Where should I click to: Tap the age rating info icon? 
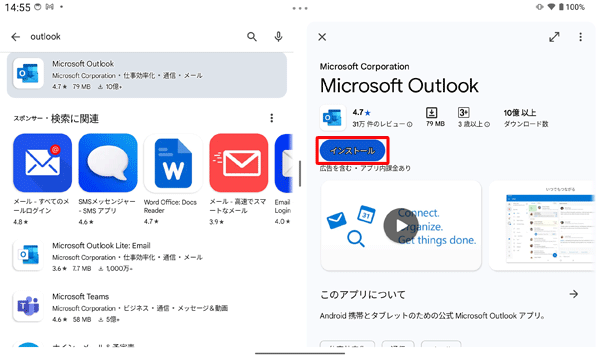pos(487,124)
